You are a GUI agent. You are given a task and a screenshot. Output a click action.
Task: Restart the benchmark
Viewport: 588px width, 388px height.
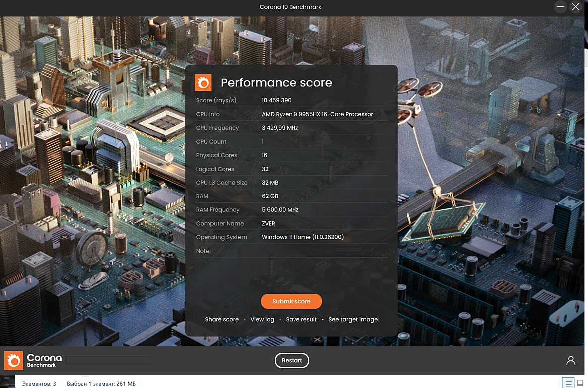coord(292,360)
